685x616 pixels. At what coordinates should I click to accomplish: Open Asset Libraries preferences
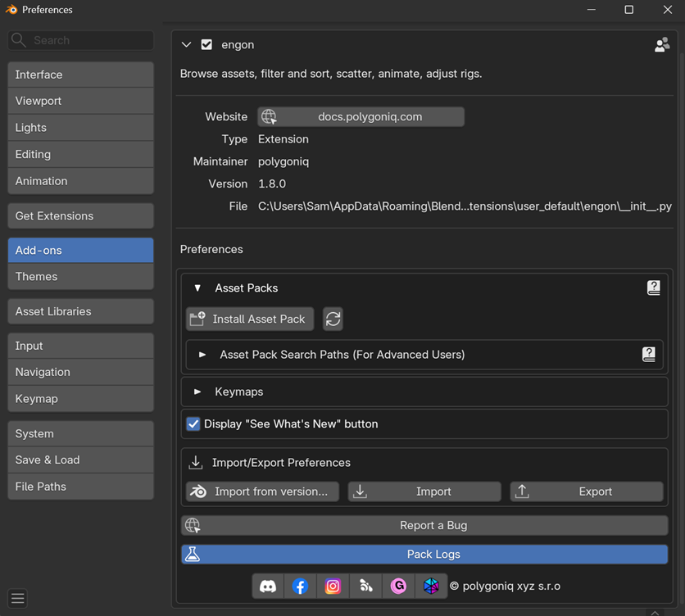tap(81, 311)
